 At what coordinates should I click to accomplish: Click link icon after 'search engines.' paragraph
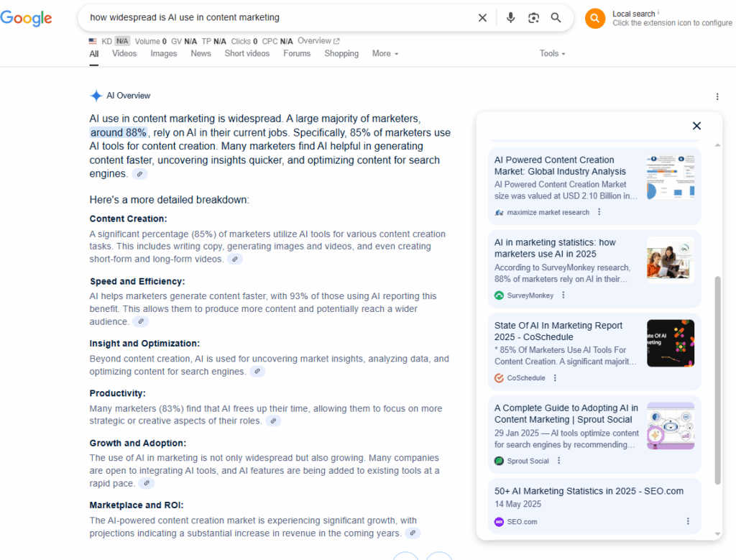(139, 174)
